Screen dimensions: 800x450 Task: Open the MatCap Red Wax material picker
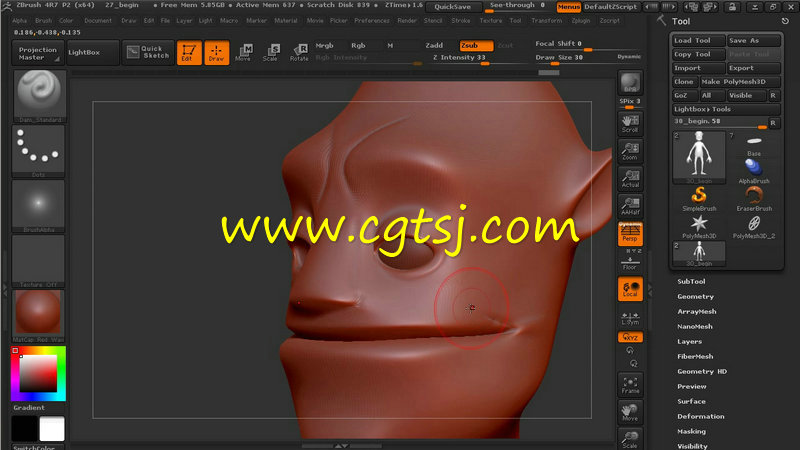click(39, 316)
